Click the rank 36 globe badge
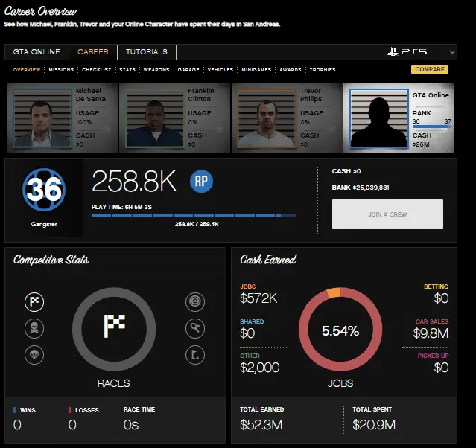476x448 pixels. tap(43, 191)
